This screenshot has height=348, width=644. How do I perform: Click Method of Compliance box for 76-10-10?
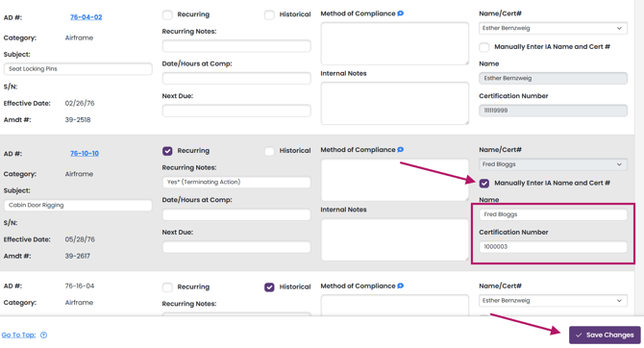pyautogui.click(x=395, y=180)
